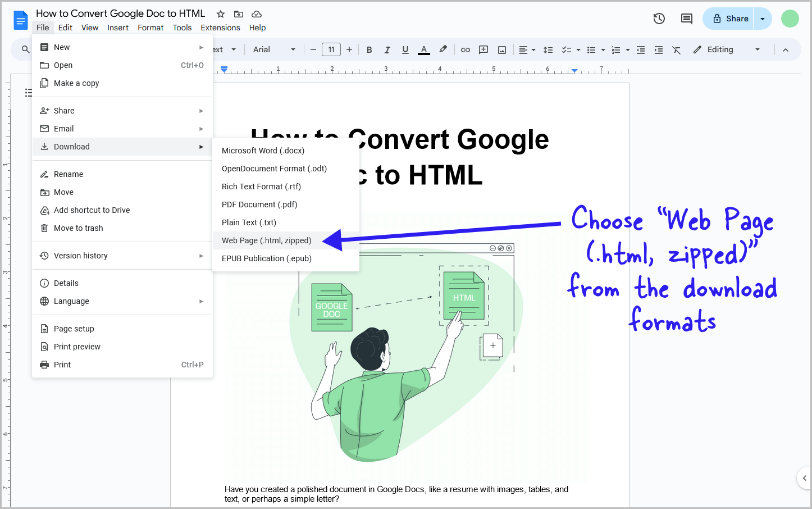Open the comments history icon
This screenshot has width=812, height=509.
[687, 19]
